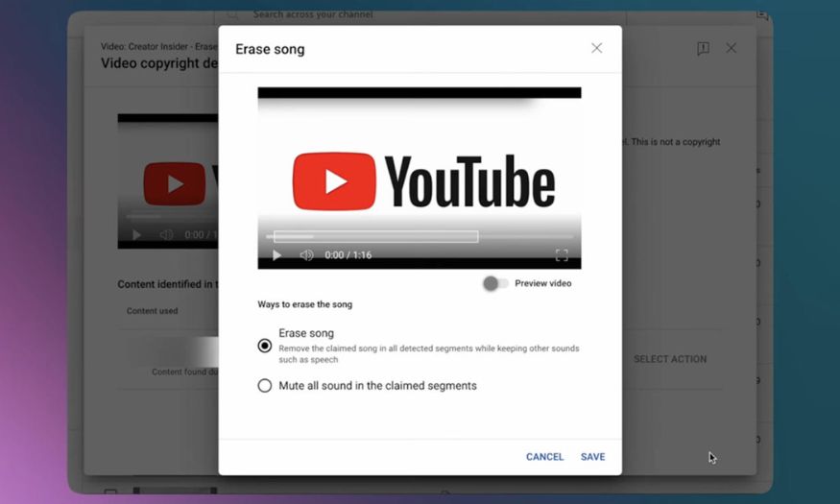
Task: Click the video progress bar in dialog
Action: point(420,236)
